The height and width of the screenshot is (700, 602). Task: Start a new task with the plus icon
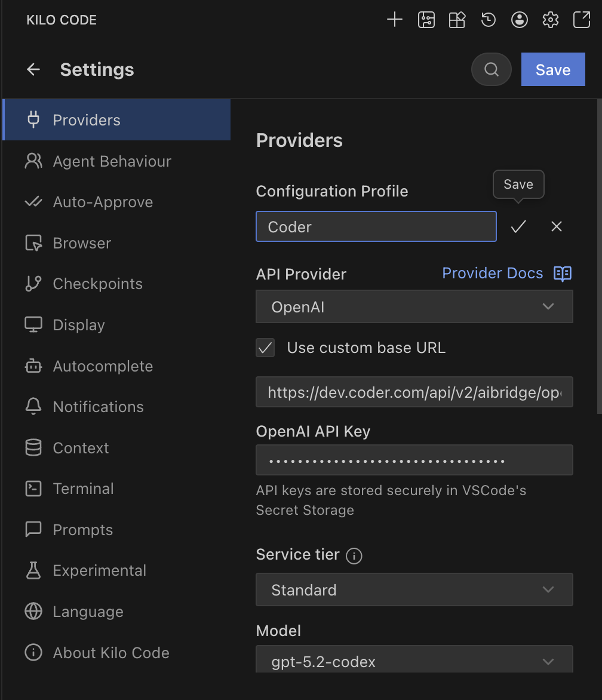click(394, 20)
